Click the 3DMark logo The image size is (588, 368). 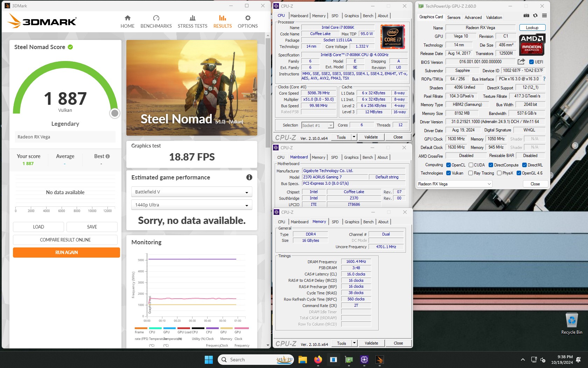click(x=42, y=21)
